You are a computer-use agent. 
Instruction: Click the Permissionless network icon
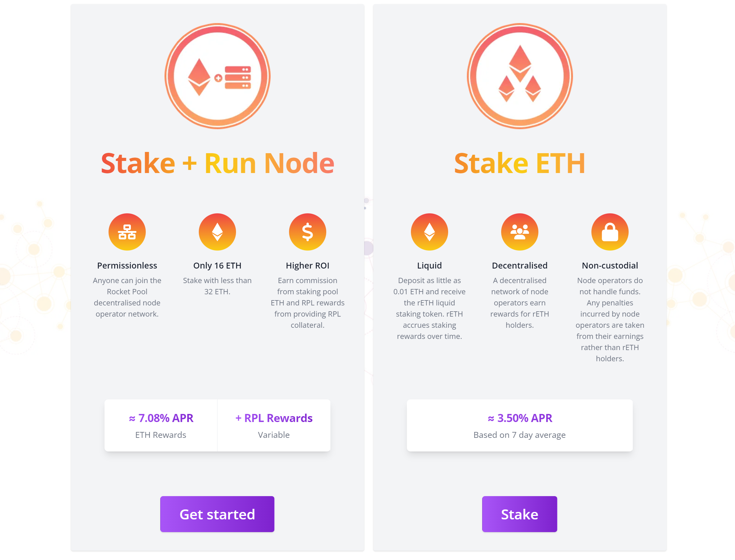pos(127,232)
